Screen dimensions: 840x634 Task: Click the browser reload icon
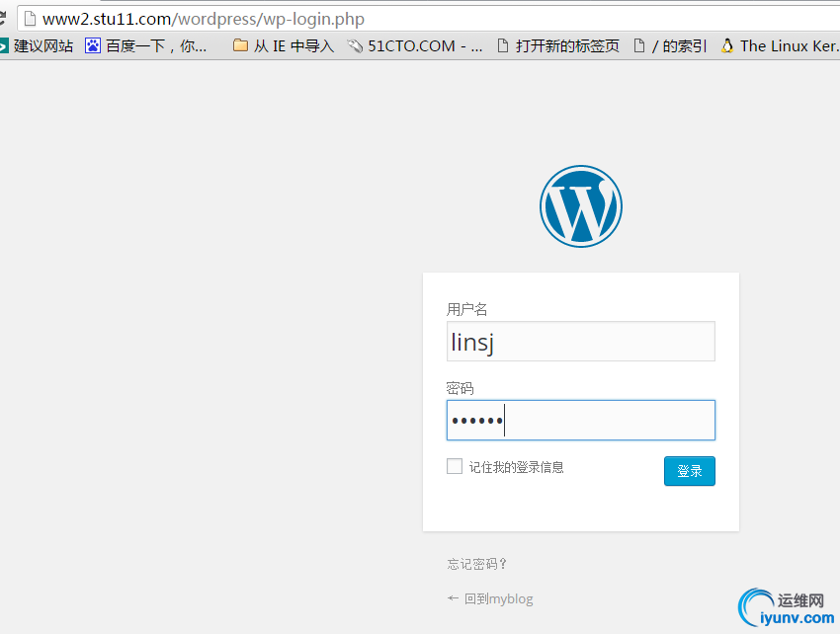[3, 18]
